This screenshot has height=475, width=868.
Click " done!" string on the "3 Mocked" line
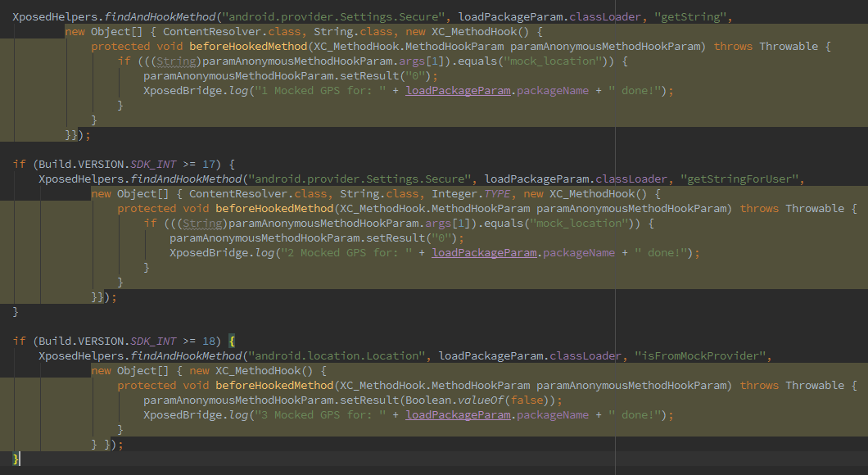pos(635,415)
